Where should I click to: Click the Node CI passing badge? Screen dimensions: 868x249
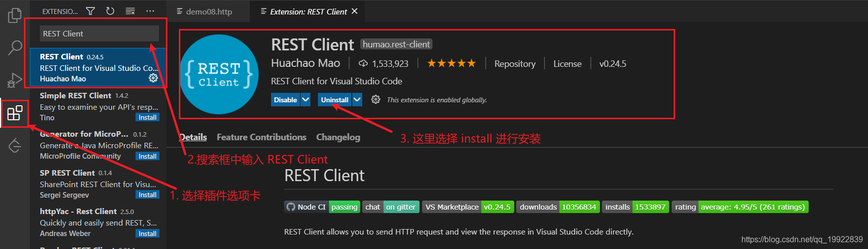pyautogui.click(x=322, y=207)
